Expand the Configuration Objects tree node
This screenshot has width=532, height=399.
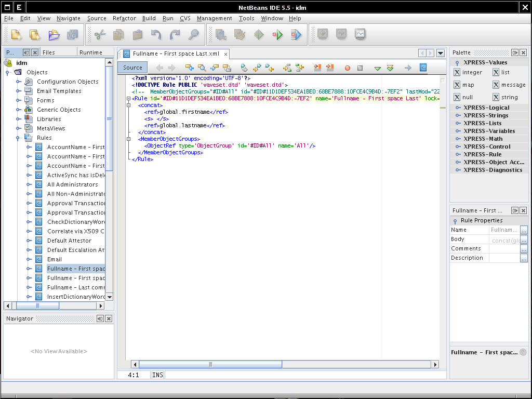click(x=19, y=82)
